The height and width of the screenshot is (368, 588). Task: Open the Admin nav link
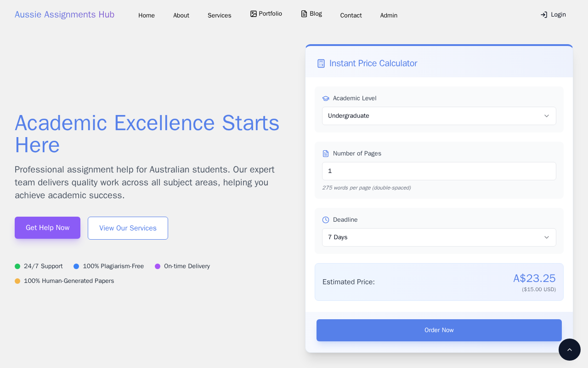click(389, 15)
